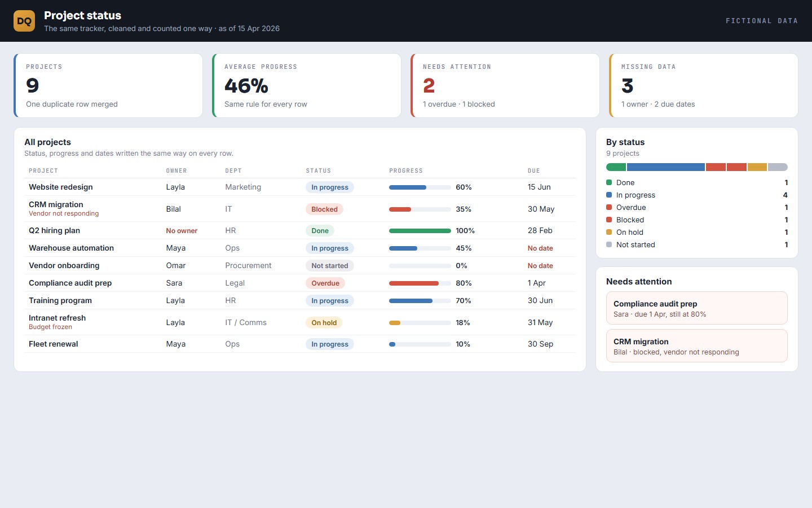Sort by the Status column header
Screen dimensions: 812x508
pyautogui.click(x=319, y=170)
